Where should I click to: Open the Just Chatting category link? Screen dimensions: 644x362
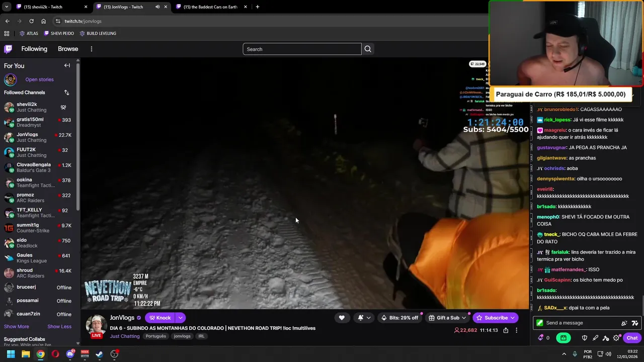tap(125, 336)
